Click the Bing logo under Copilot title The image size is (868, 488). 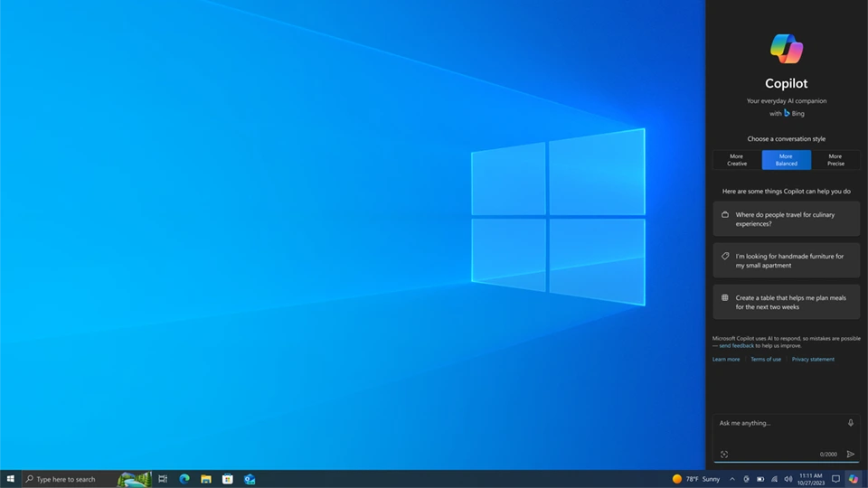point(787,113)
